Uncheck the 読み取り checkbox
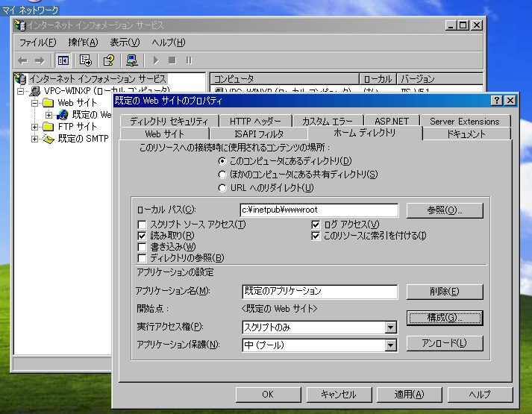The width and height of the screenshot is (532, 414). [x=143, y=236]
